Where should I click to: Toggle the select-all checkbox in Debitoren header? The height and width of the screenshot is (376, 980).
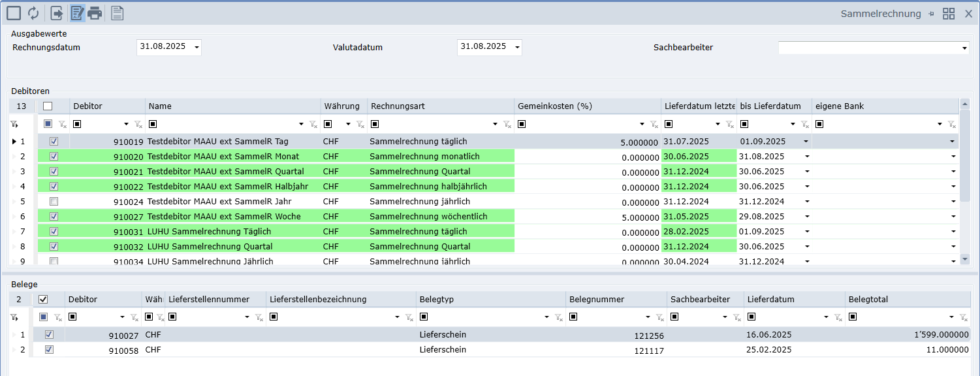pyautogui.click(x=48, y=106)
